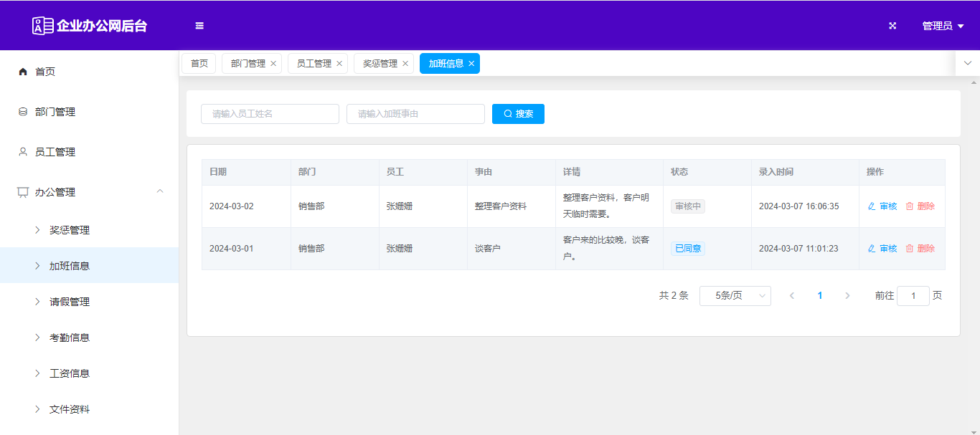Click the 搜索 button

coord(518,114)
